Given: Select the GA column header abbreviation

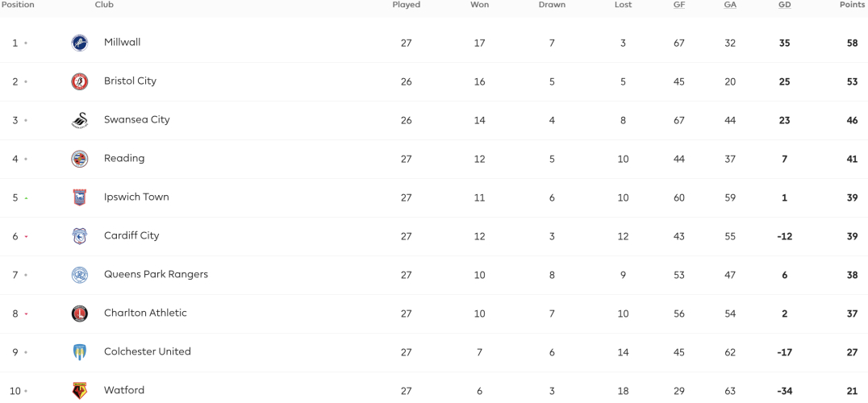Looking at the screenshot, I should pos(729,4).
